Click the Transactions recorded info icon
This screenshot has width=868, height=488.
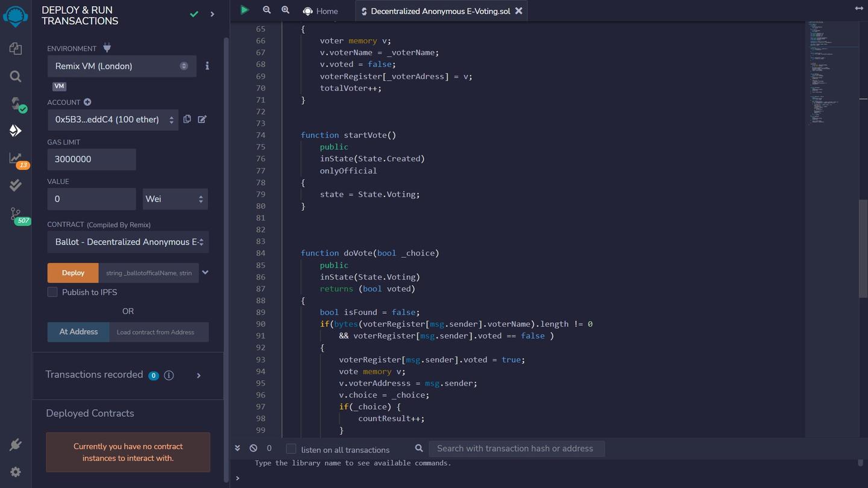click(169, 375)
